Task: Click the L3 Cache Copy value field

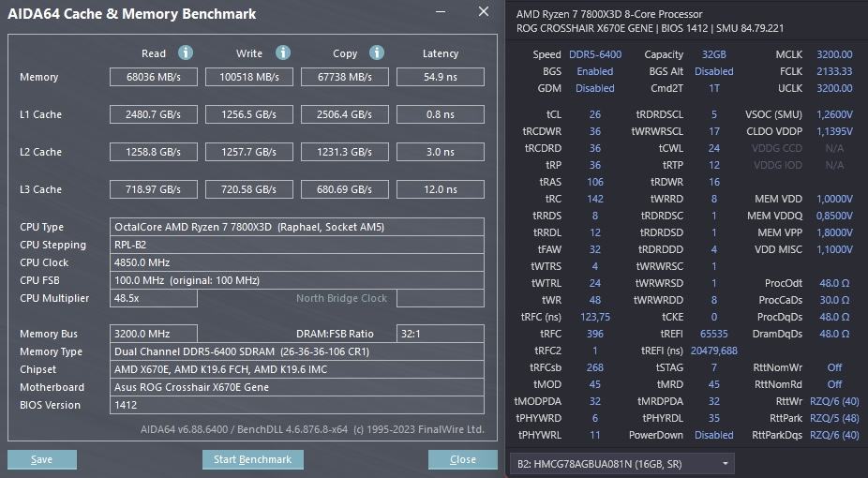Action: (x=344, y=189)
